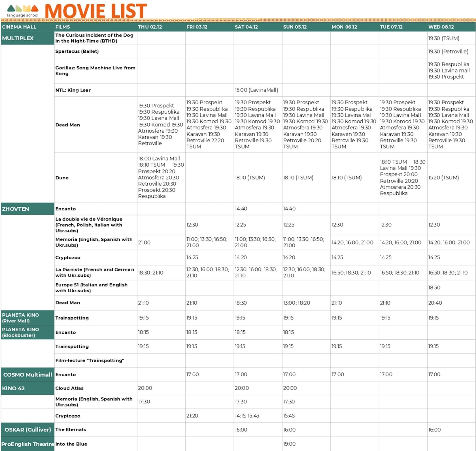The width and height of the screenshot is (476, 451).
Task: Click the MOVIE LIST title
Action: pos(96,11)
